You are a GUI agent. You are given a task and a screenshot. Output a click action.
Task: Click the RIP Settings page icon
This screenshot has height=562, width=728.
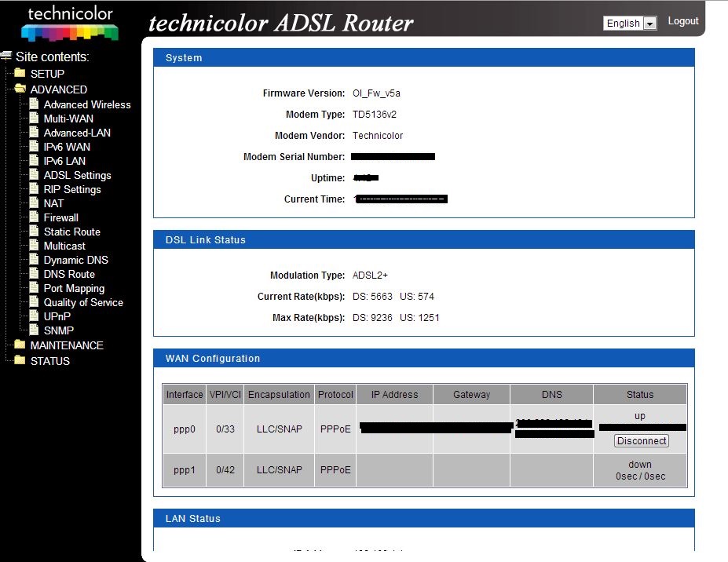(x=34, y=189)
